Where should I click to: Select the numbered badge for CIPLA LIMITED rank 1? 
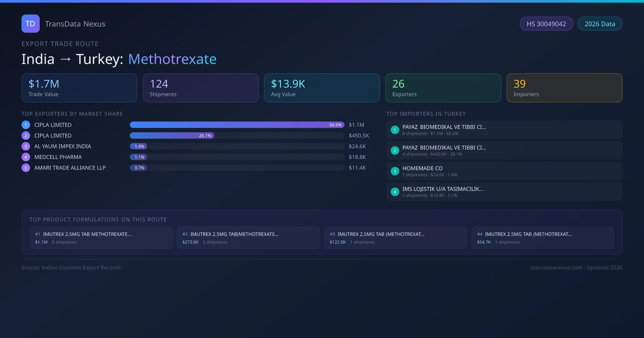click(25, 125)
